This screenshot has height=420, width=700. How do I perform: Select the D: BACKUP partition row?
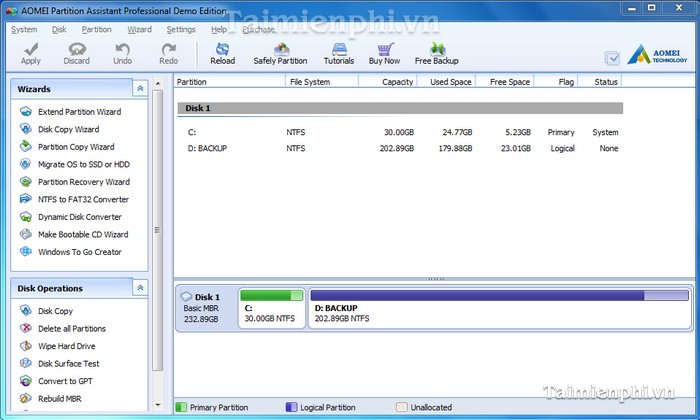(x=400, y=148)
